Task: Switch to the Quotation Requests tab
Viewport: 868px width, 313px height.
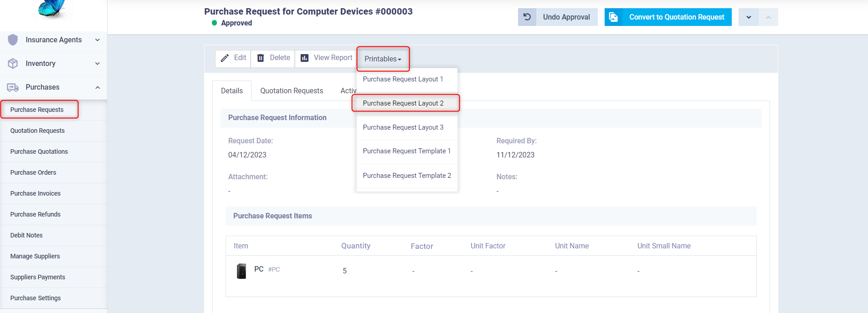Action: click(x=292, y=91)
